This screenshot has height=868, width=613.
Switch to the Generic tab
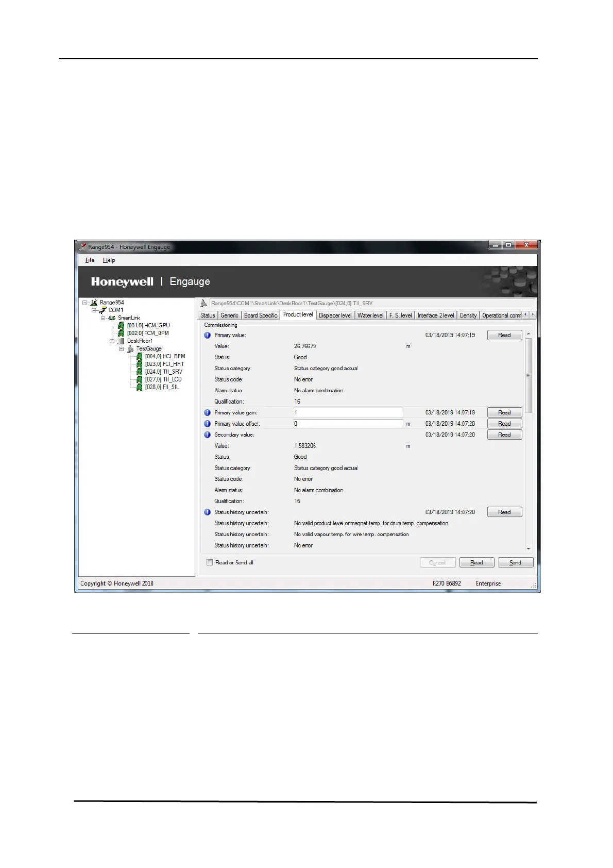tap(230, 315)
